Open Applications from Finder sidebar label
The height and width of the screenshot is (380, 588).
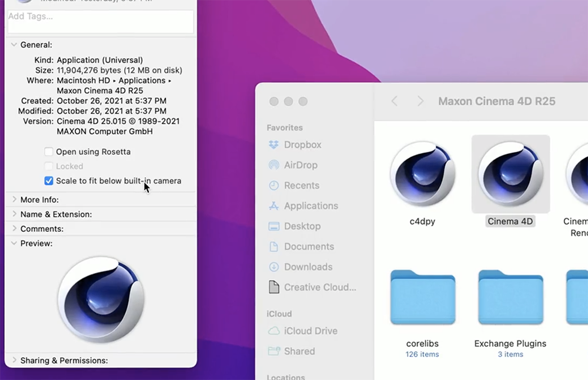[311, 205]
